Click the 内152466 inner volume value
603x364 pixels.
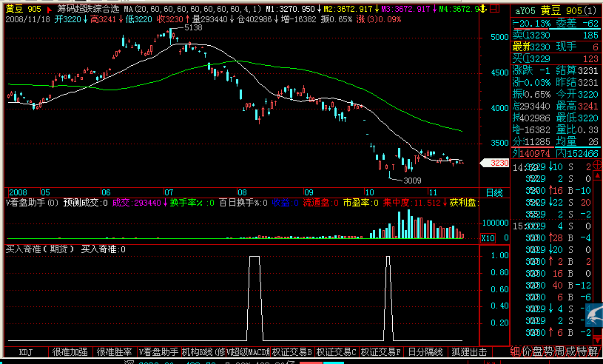pos(577,153)
